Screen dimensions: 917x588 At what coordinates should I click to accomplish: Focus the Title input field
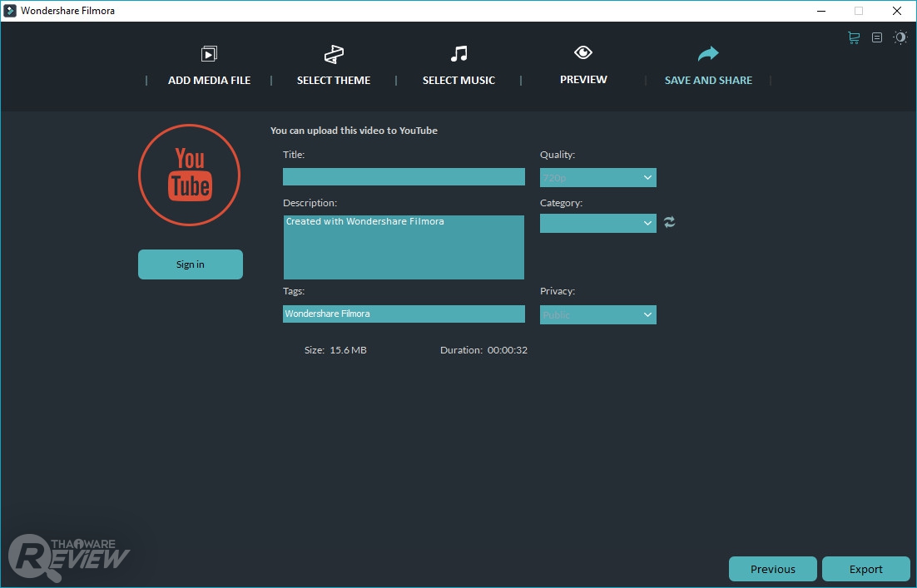404,176
